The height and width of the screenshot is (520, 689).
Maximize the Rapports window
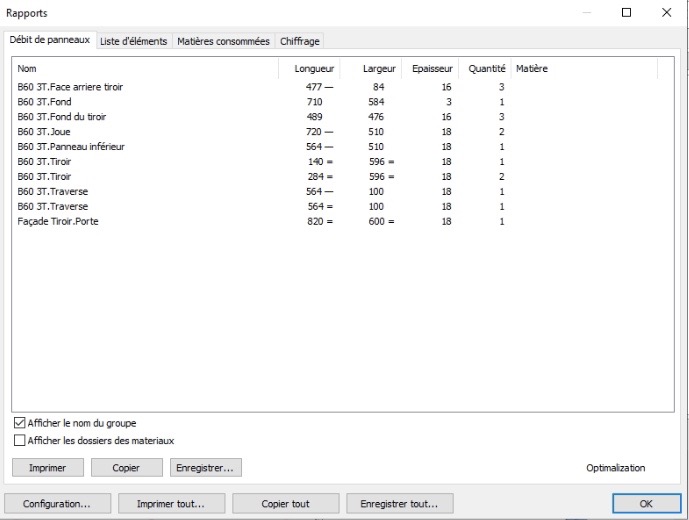626,13
